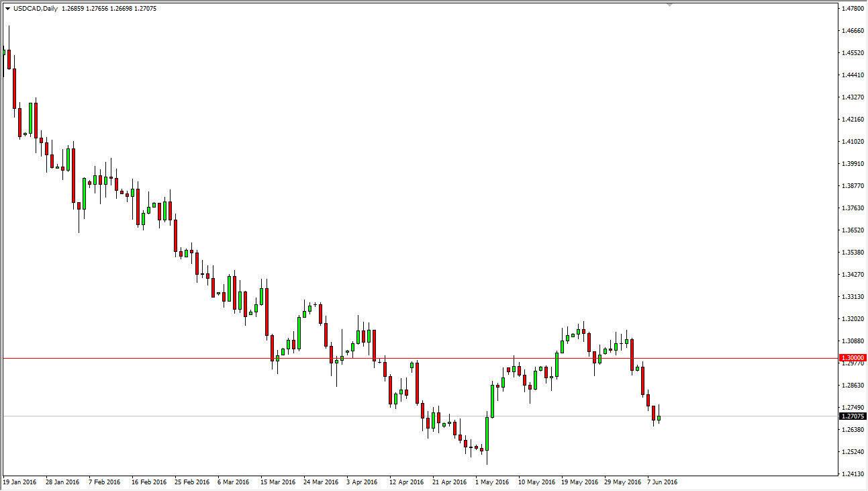Click the latest candlestick near 7 Jun
868x491 pixels.
658,416
